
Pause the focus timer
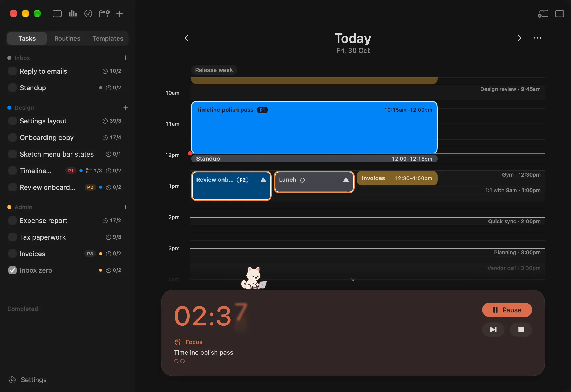(507, 310)
